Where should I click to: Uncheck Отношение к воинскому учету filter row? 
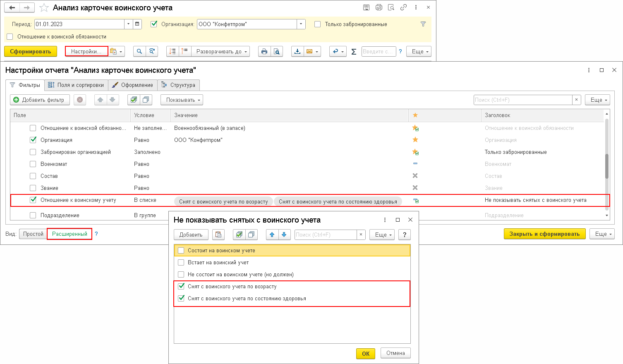pos(33,200)
